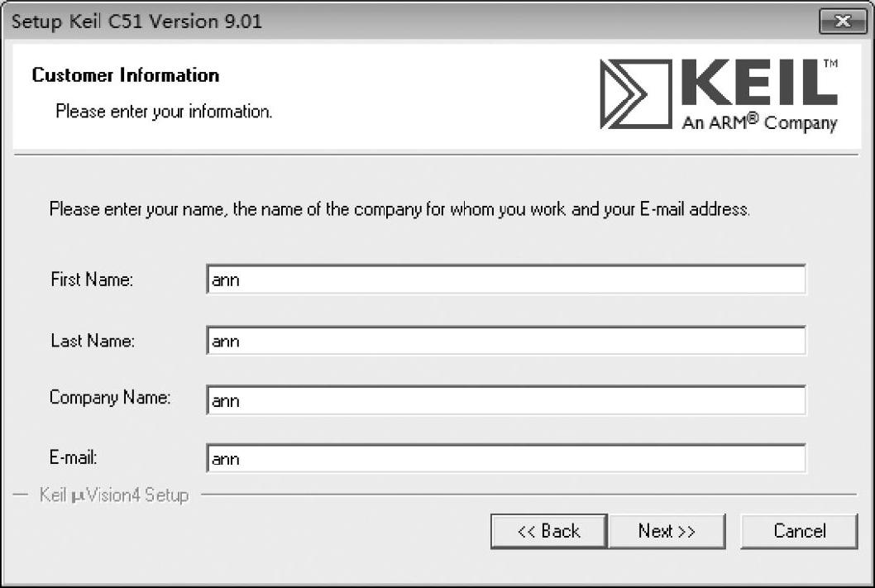The image size is (875, 588).
Task: Click the "An ARM Company" tagline
Action: pyautogui.click(x=759, y=122)
